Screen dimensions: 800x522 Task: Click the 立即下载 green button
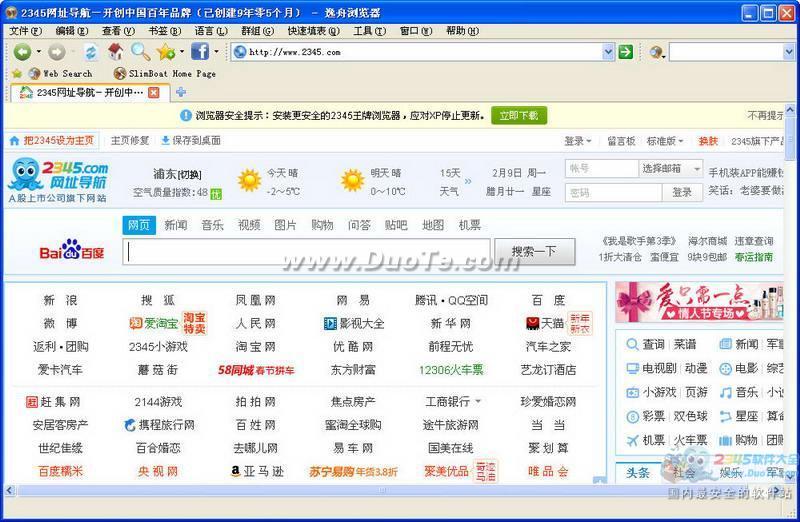pyautogui.click(x=519, y=115)
